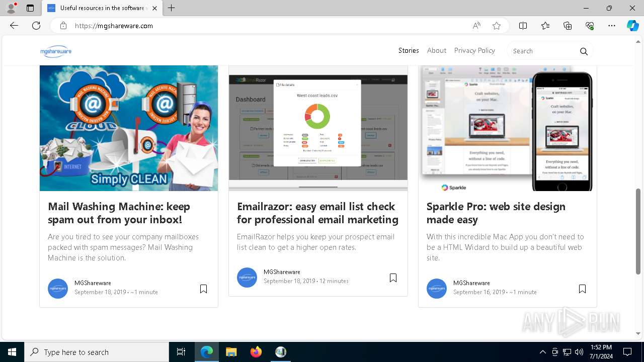Open the About page
Image resolution: width=644 pixels, height=362 pixels.
437,50
